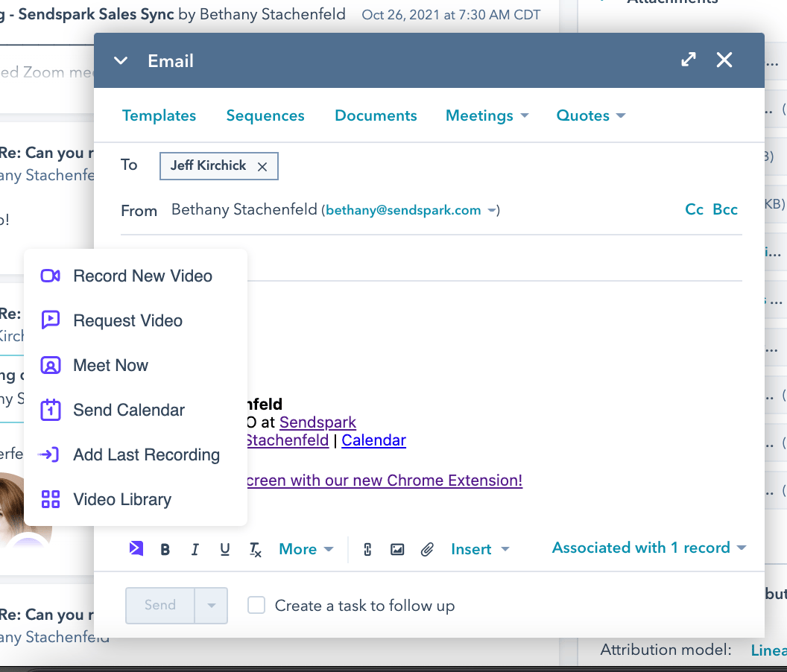
Task: Clear text formatting
Action: tap(256, 550)
